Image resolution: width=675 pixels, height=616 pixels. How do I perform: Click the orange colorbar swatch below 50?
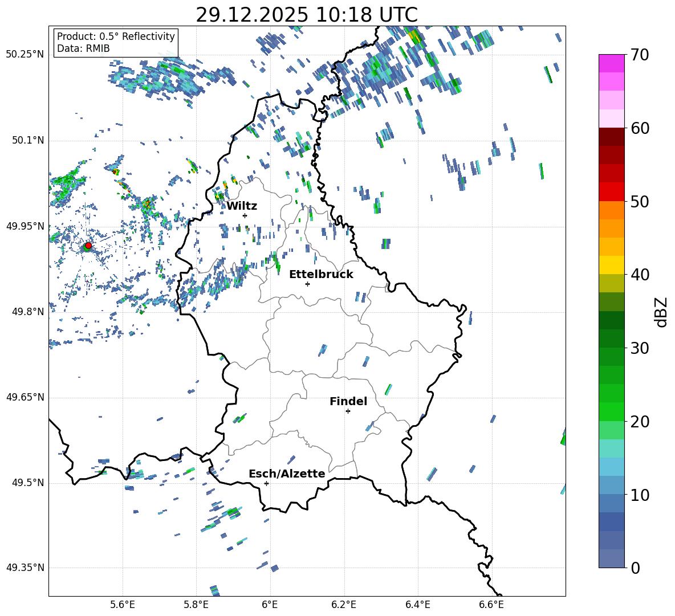[611, 210]
